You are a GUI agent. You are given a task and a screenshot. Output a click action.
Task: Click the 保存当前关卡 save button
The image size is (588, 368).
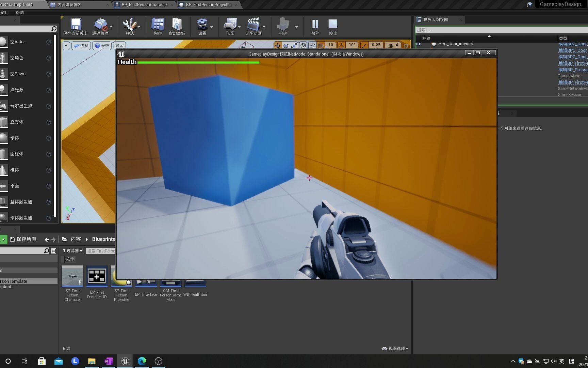[x=76, y=27]
